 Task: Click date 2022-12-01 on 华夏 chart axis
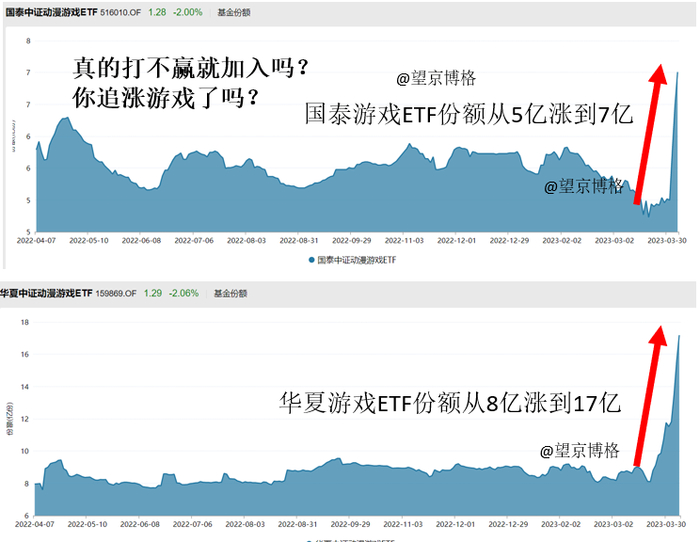coord(455,524)
